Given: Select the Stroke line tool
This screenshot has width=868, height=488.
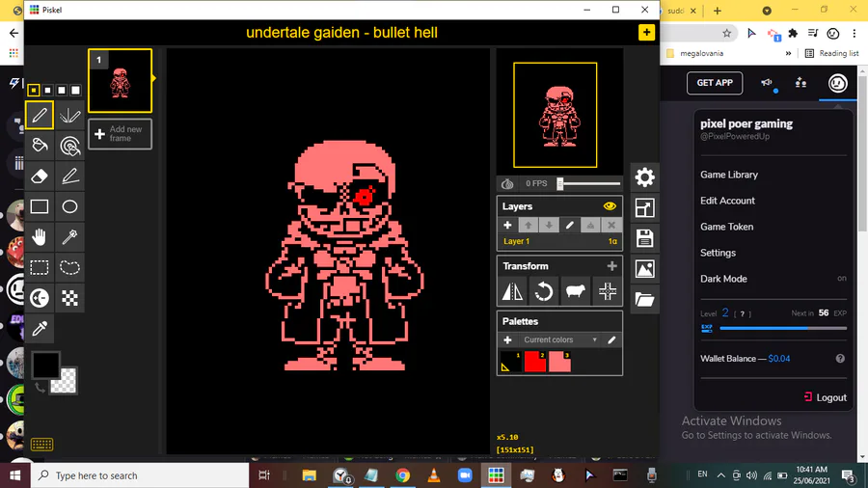Looking at the screenshot, I should 69,176.
